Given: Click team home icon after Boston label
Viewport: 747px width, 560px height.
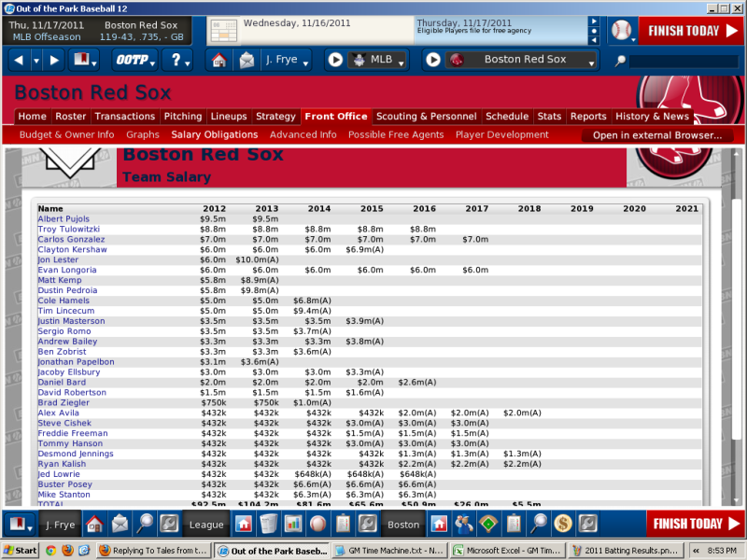Looking at the screenshot, I should [x=439, y=525].
